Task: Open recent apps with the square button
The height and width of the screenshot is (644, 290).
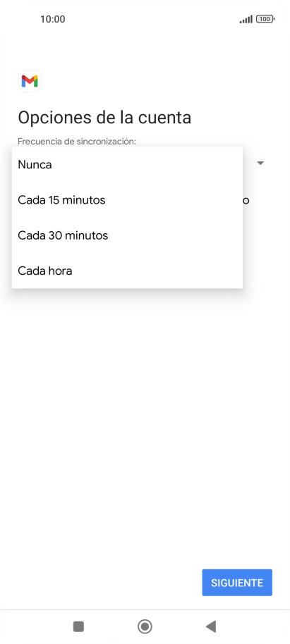Action: 78,626
